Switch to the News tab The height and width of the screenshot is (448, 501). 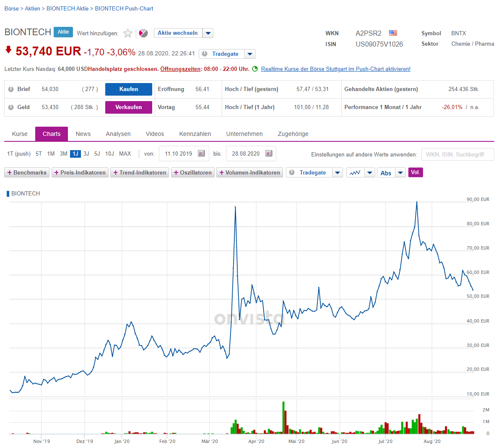coord(83,134)
